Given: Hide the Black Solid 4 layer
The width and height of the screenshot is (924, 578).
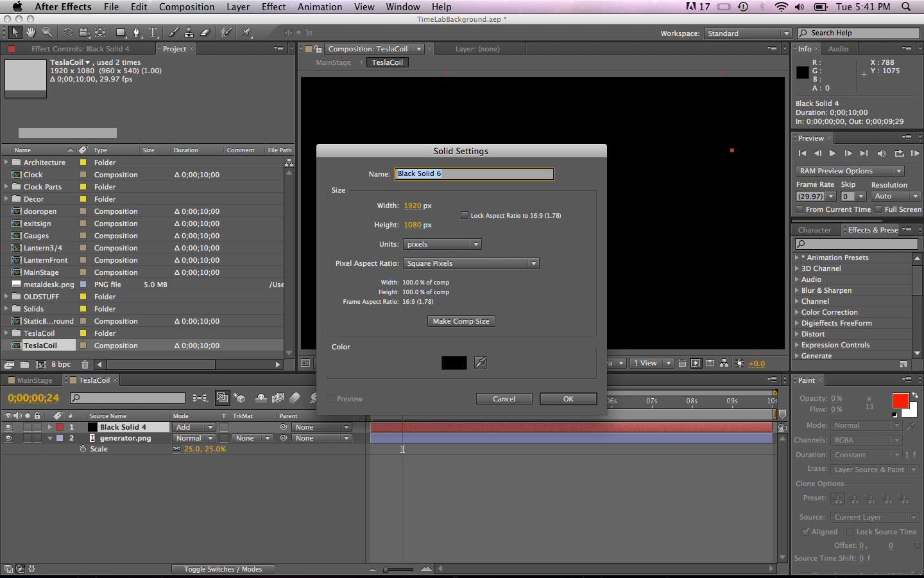Looking at the screenshot, I should click(x=8, y=427).
